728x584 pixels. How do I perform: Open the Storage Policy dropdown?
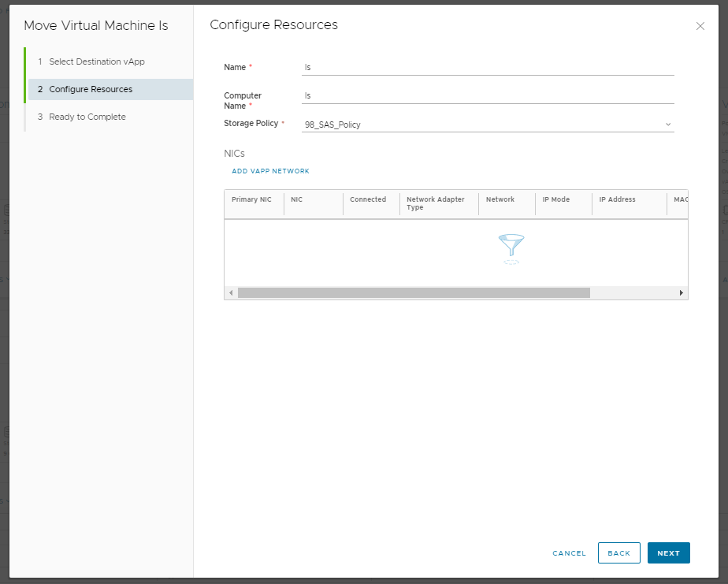(x=488, y=125)
